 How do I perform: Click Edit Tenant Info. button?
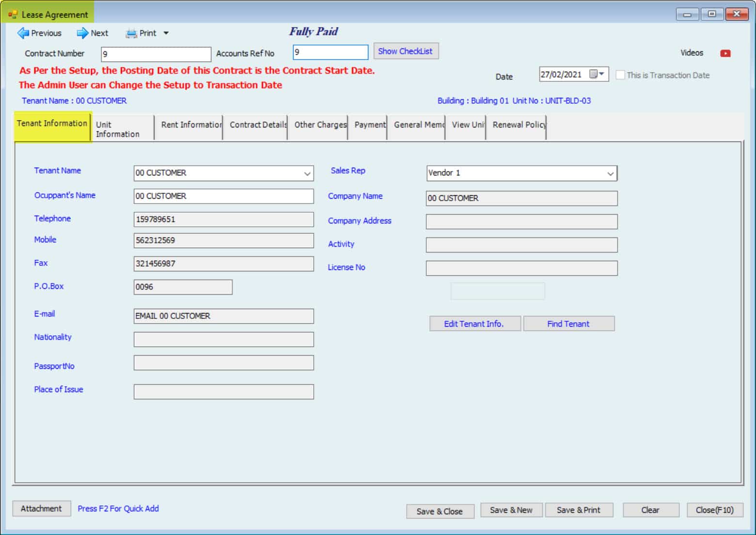[x=475, y=324]
